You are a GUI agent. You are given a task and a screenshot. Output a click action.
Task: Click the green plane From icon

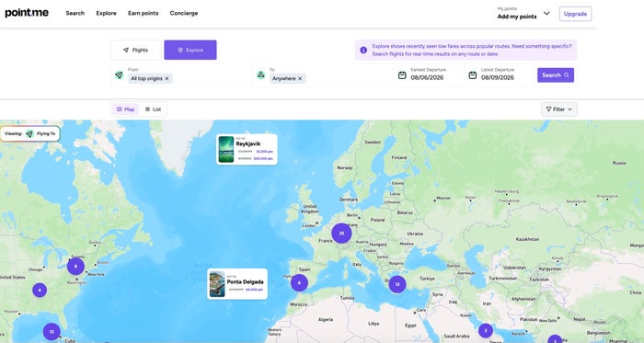[119, 75]
